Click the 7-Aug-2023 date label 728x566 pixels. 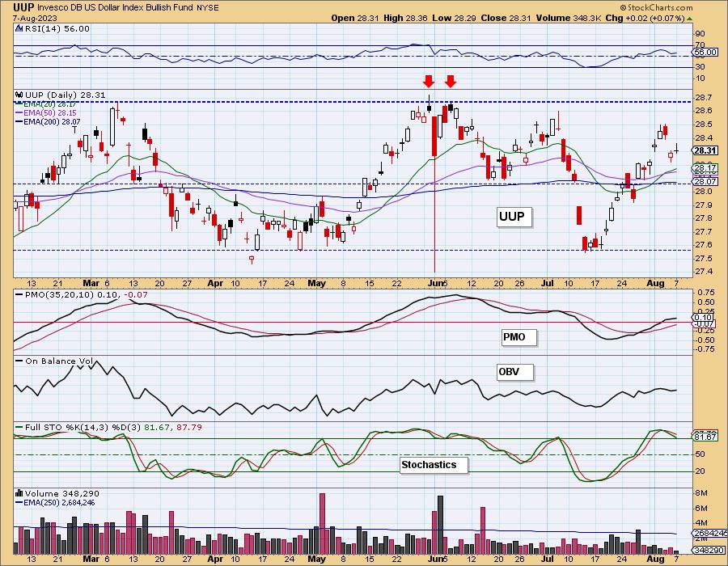(x=35, y=18)
